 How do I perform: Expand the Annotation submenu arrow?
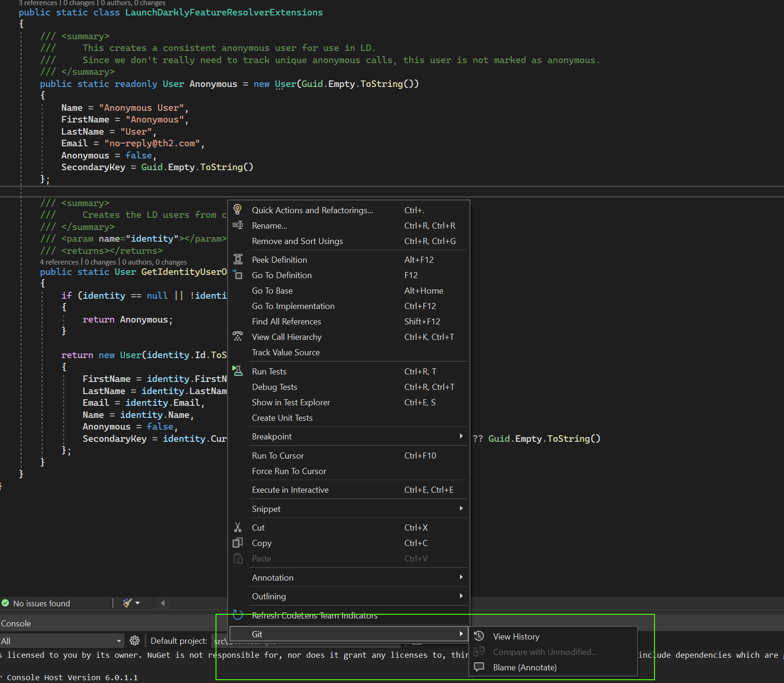461,577
